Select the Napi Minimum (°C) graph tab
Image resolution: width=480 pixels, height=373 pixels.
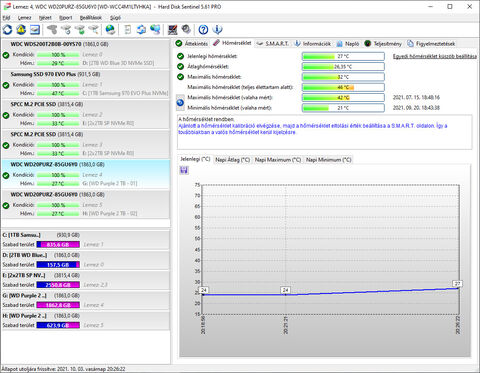point(328,160)
